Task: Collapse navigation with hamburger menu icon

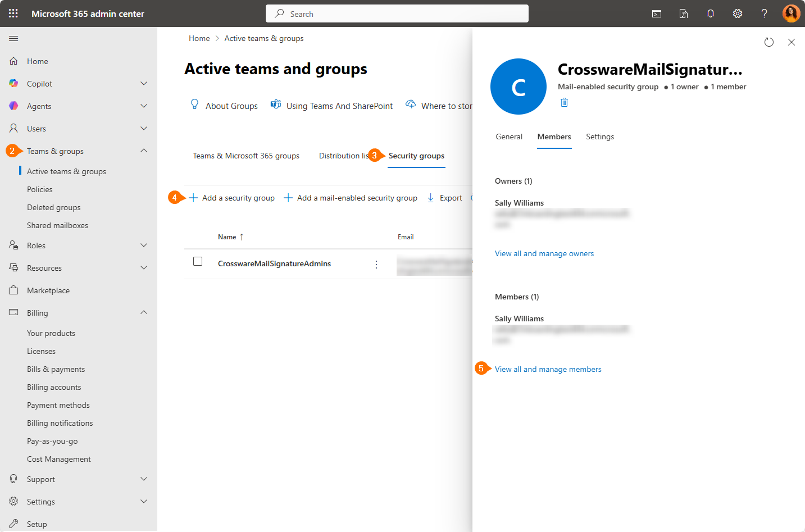Action: pyautogui.click(x=13, y=38)
